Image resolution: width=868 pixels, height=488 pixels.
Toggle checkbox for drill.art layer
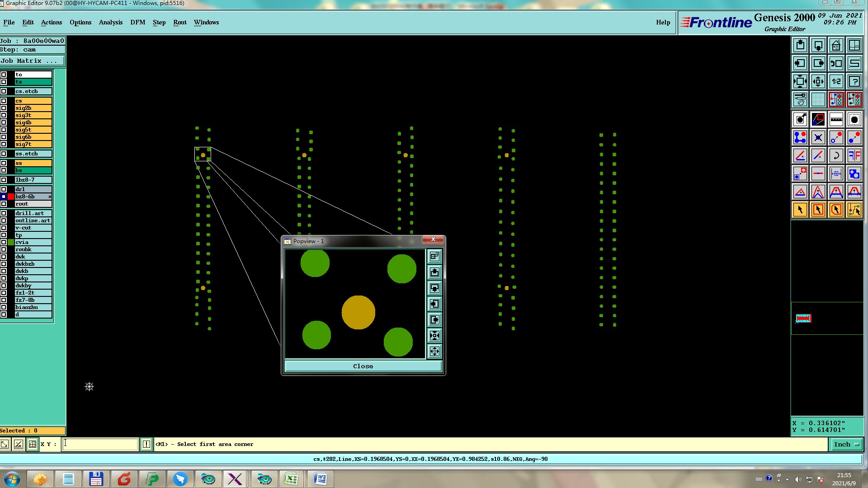point(4,213)
